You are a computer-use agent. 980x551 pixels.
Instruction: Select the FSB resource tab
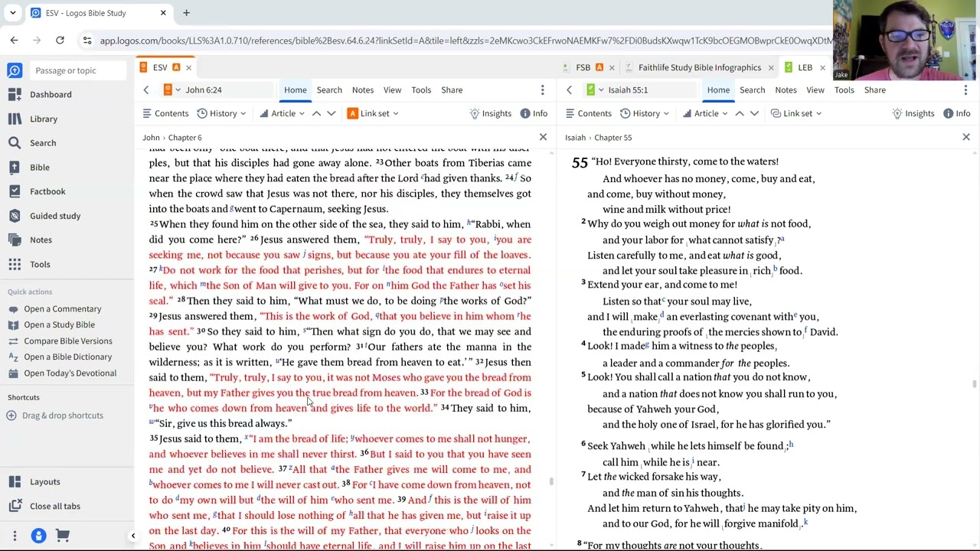pyautogui.click(x=583, y=67)
